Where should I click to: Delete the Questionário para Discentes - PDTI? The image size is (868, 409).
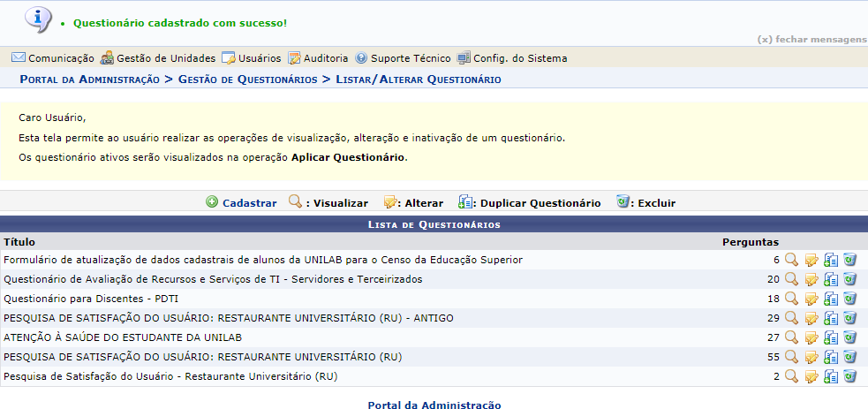click(x=849, y=299)
